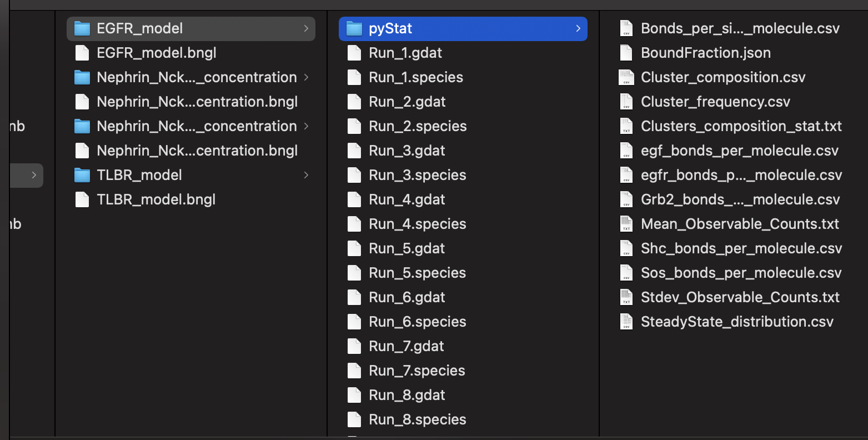This screenshot has width=868, height=440.
Task: Click the Clusters_composition_stat.txt file icon
Action: (x=626, y=126)
